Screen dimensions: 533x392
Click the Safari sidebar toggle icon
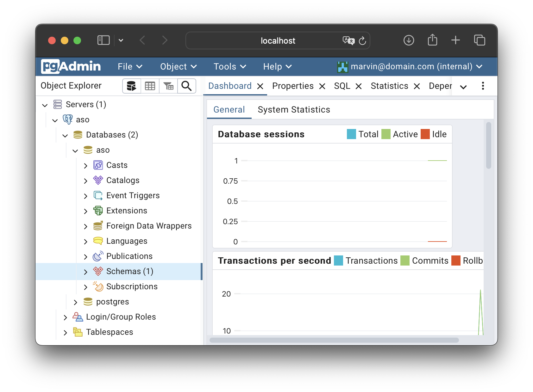(x=103, y=40)
